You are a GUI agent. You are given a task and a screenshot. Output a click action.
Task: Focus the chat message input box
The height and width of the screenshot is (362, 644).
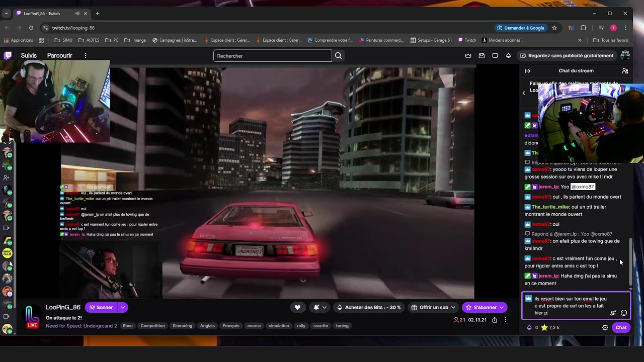pos(576,306)
